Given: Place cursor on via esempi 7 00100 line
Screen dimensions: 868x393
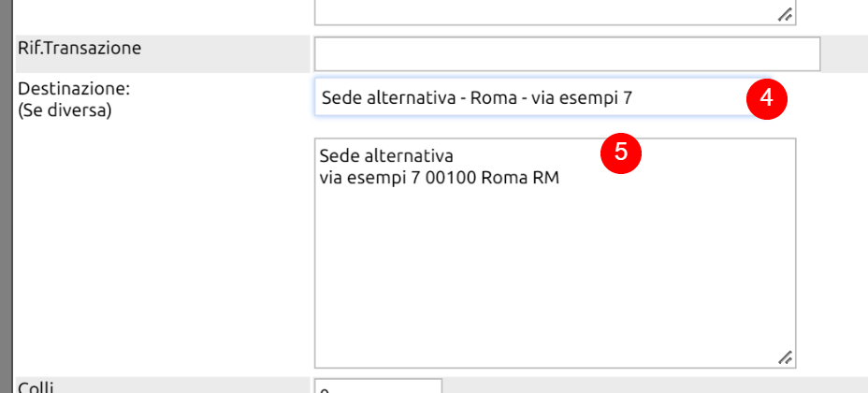Looking at the screenshot, I should click(x=440, y=178).
